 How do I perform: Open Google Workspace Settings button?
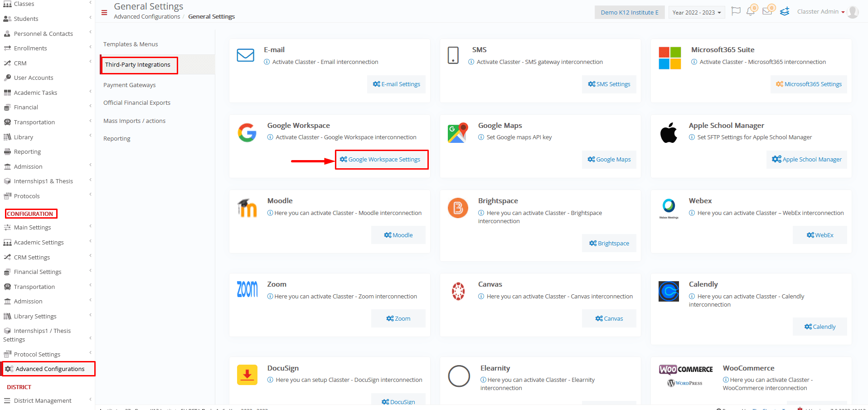[381, 160]
